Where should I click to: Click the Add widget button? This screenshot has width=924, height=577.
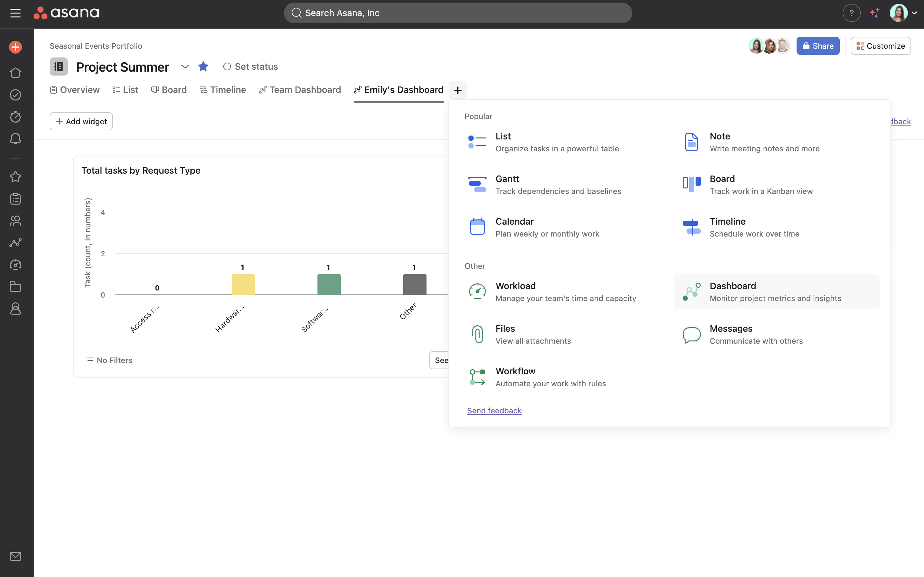81,121
